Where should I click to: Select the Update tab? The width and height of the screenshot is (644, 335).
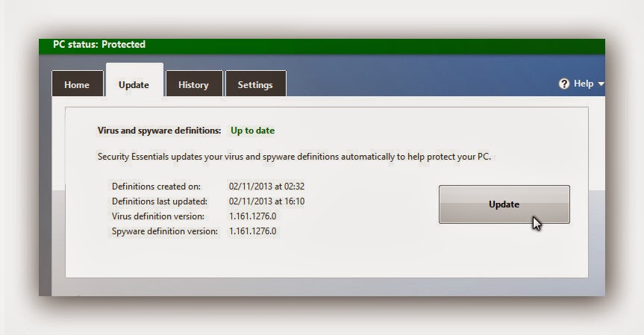point(135,81)
